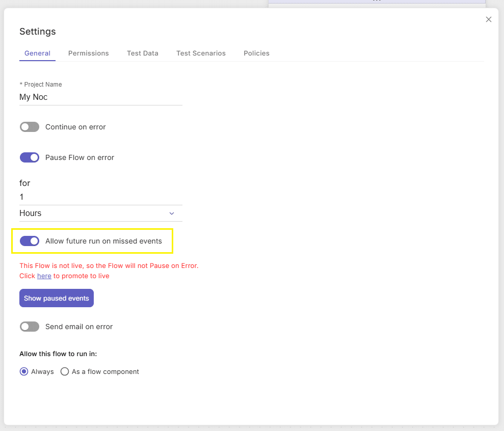The width and height of the screenshot is (504, 431).
Task: Select the Always radio button
Action: [24, 371]
